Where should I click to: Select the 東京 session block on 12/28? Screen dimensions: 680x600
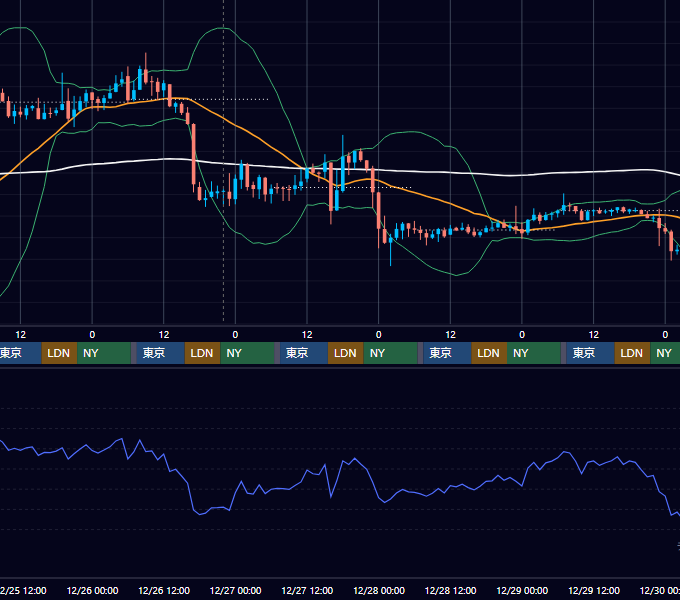[x=447, y=353]
